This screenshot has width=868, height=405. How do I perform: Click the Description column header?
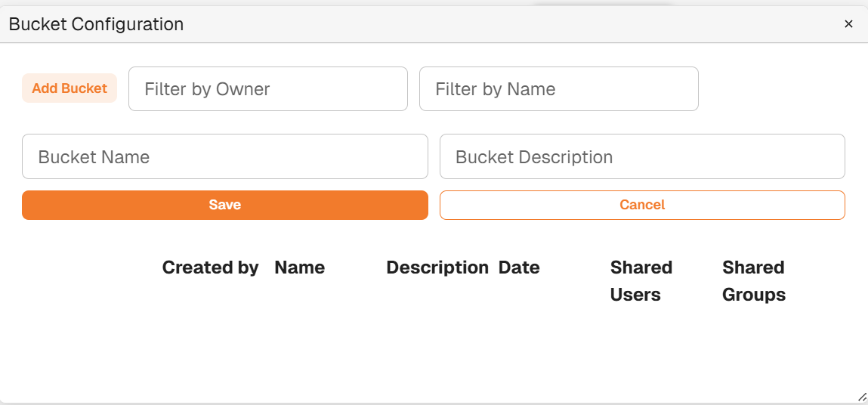tap(437, 267)
